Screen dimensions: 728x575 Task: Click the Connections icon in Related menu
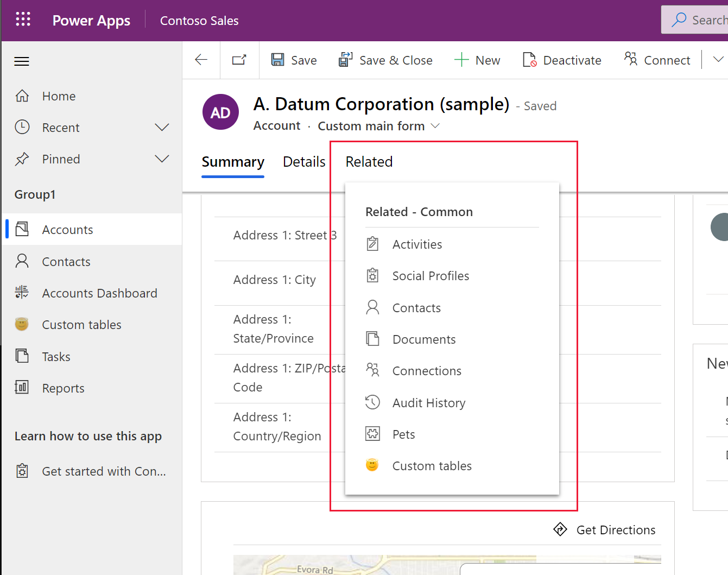[372, 370]
